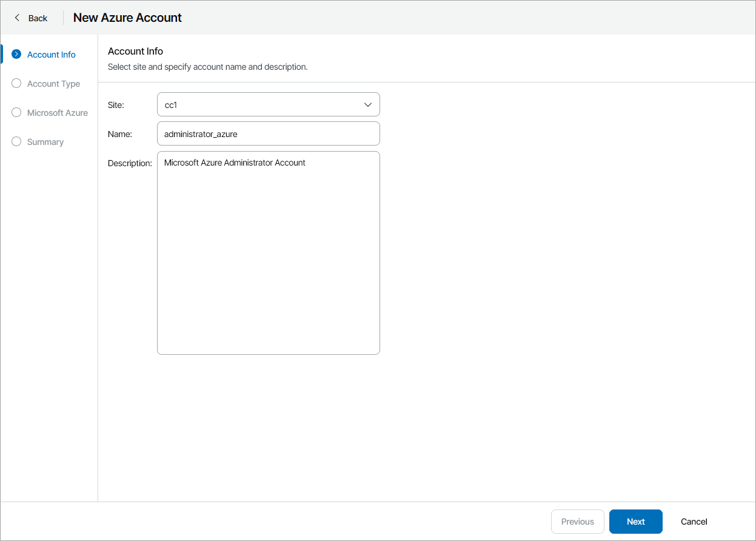Screen dimensions: 756x541
Task: Open the Microsoft Azure step label
Action: (58, 113)
